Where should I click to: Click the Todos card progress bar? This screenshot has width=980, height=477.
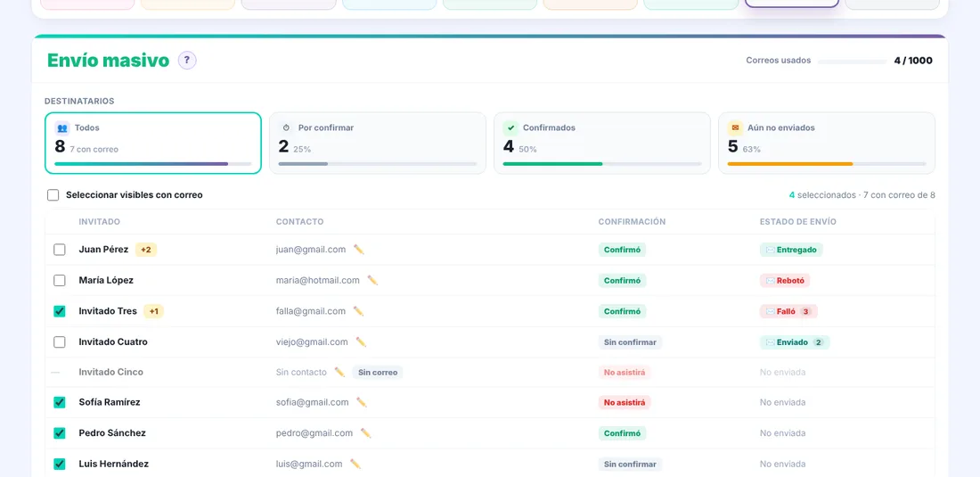click(x=153, y=164)
